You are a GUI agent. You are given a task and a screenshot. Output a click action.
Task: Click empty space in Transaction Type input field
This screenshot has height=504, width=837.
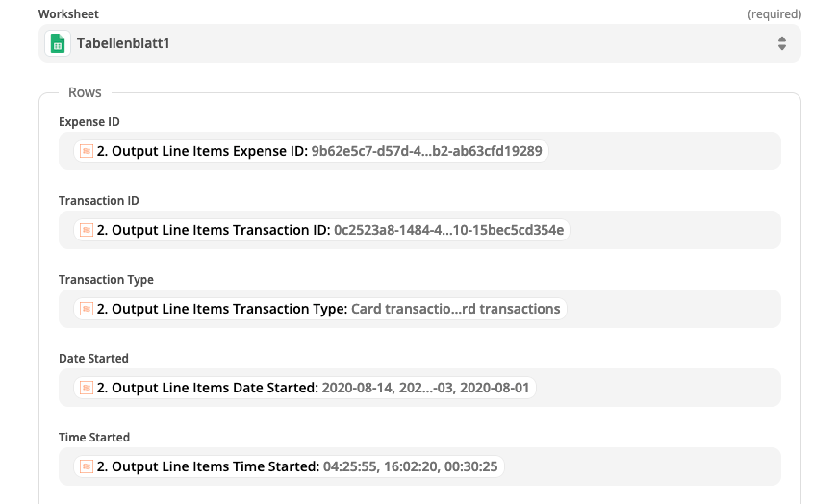coord(672,309)
